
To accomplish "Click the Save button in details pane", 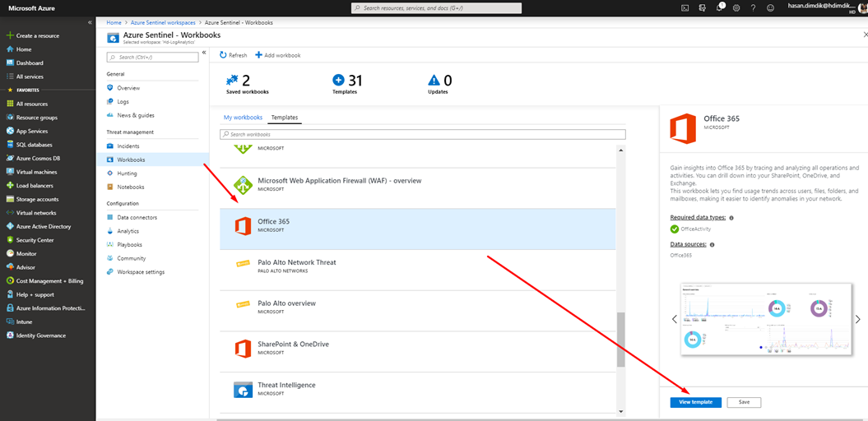I will (x=744, y=402).
